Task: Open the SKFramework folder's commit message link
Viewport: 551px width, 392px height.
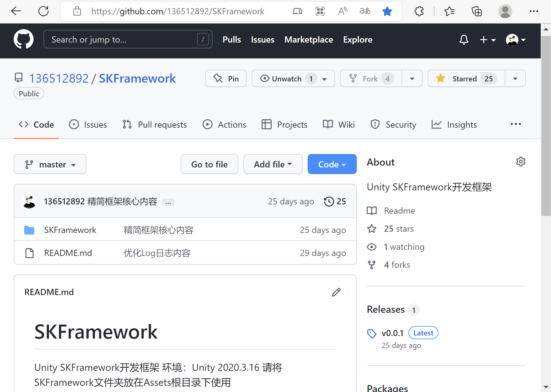Action: [158, 230]
